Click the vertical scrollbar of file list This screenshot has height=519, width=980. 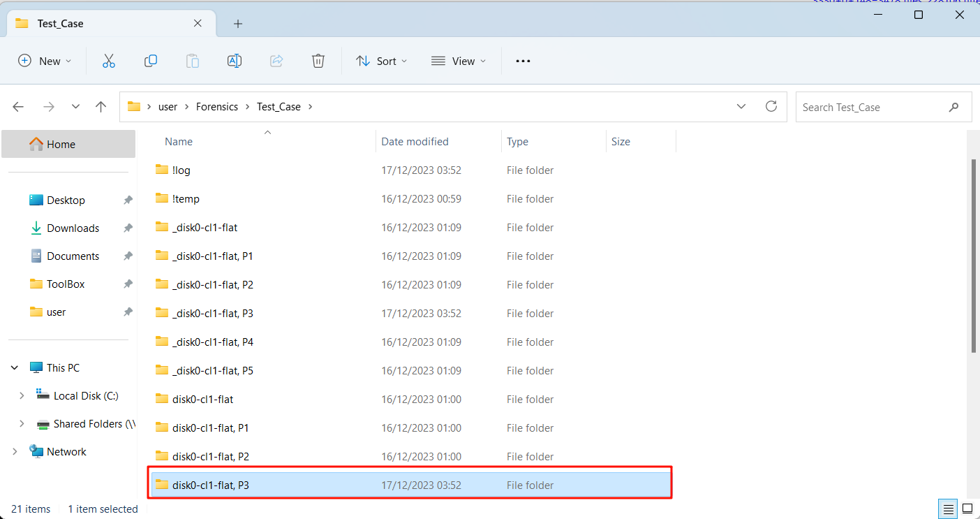(x=974, y=257)
